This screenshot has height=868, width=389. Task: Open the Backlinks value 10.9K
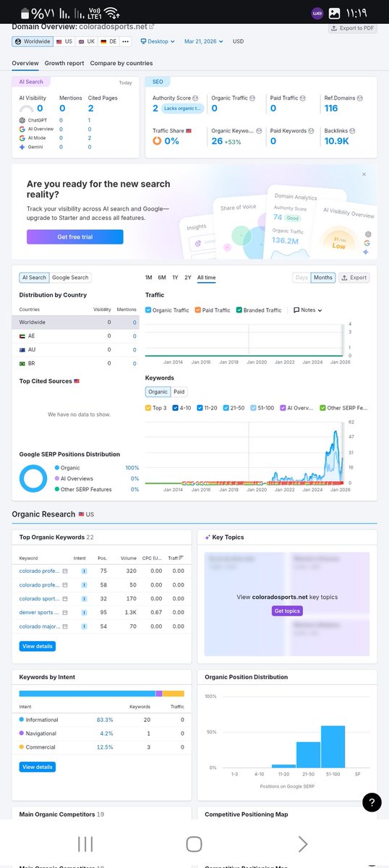pos(337,141)
